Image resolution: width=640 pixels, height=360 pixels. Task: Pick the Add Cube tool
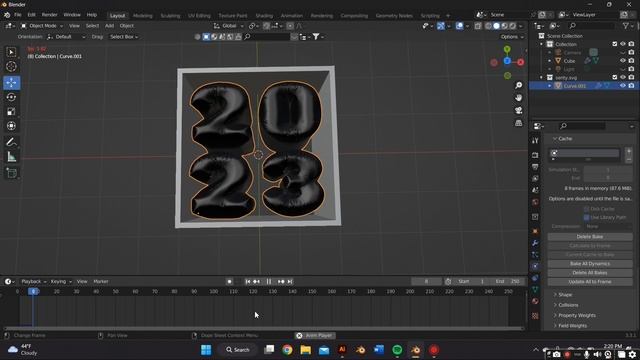pos(11,173)
